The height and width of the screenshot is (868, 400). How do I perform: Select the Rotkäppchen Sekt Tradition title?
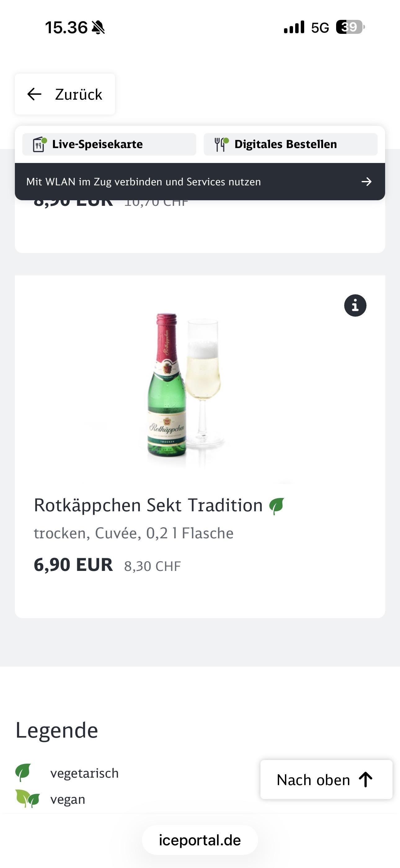[148, 505]
